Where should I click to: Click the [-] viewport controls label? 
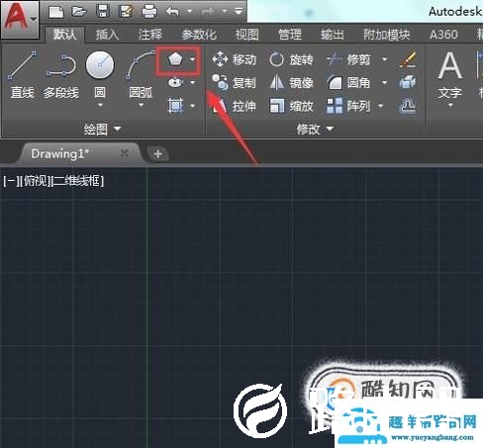[x=10, y=181]
